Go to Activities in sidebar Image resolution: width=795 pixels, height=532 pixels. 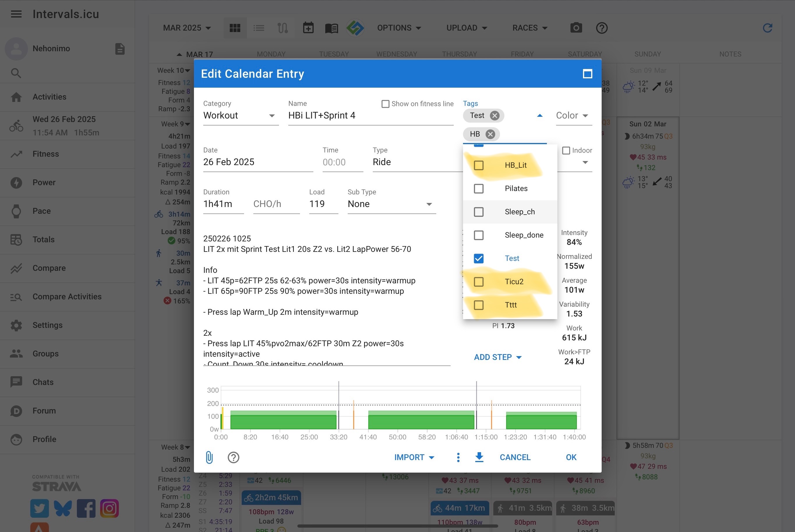68,97
